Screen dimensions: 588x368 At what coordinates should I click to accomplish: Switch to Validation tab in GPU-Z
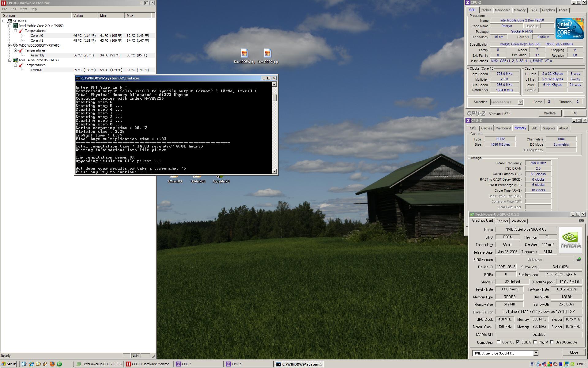(519, 221)
